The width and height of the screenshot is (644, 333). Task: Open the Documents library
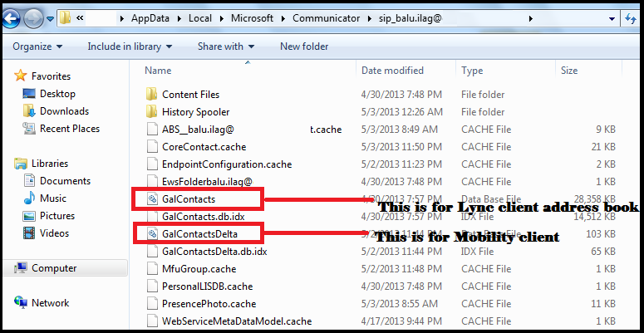(x=65, y=181)
